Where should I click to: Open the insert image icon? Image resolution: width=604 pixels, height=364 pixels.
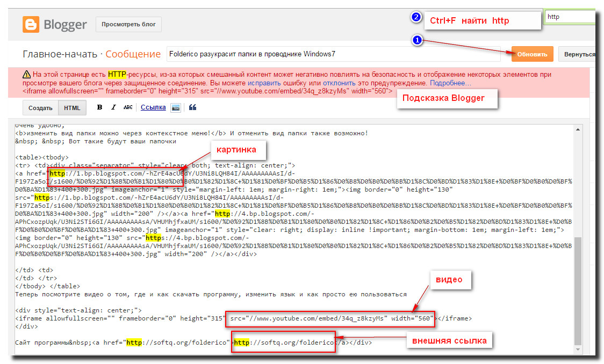(176, 108)
